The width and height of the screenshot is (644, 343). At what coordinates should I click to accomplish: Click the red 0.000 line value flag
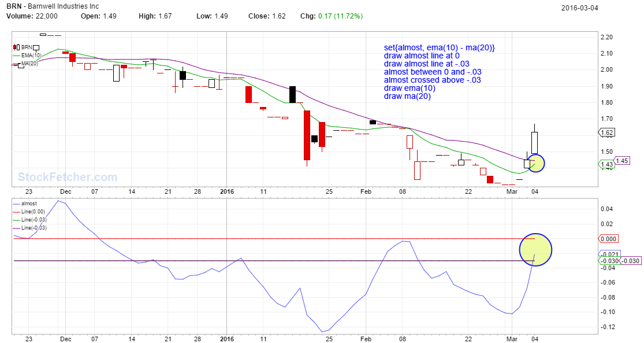coord(608,239)
